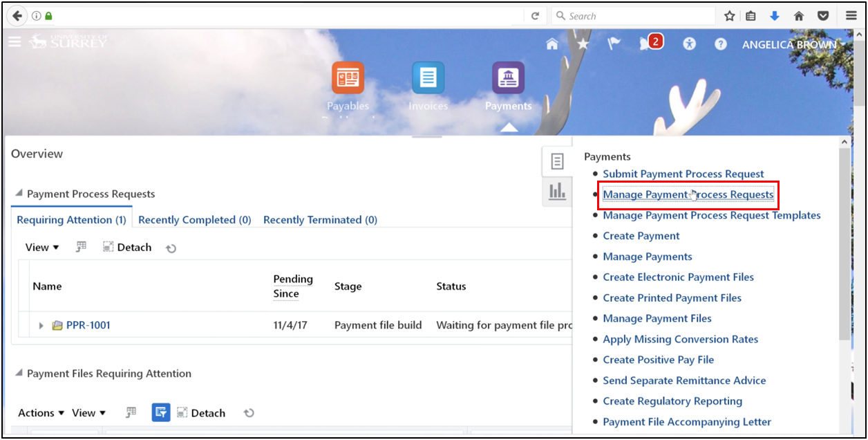Viewport: 868px width, 440px height.
Task: View notifications via the bell icon
Action: point(646,43)
